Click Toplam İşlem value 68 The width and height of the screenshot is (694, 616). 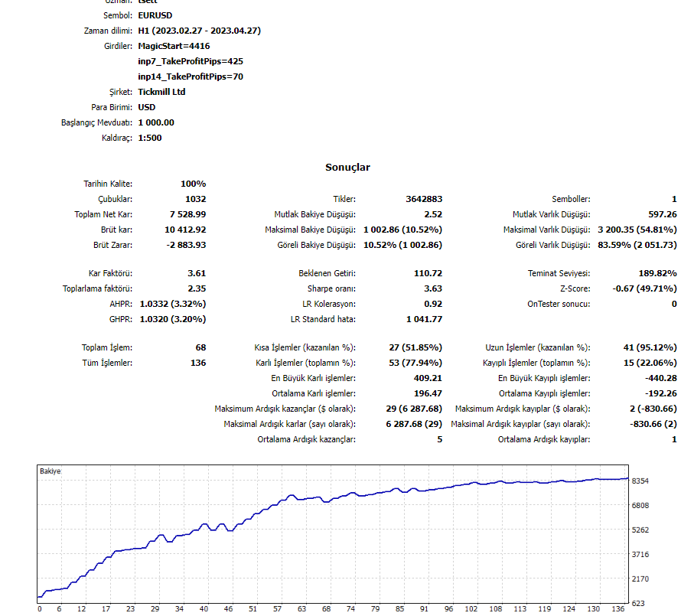click(200, 347)
